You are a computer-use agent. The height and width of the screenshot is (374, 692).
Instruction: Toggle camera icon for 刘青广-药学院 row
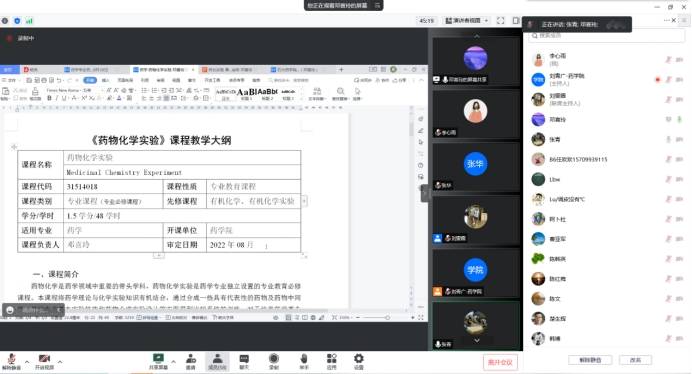coord(680,79)
